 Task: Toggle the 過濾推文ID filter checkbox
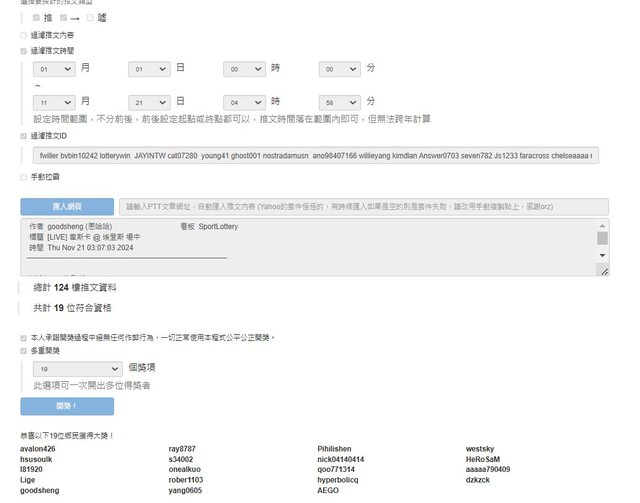point(24,135)
